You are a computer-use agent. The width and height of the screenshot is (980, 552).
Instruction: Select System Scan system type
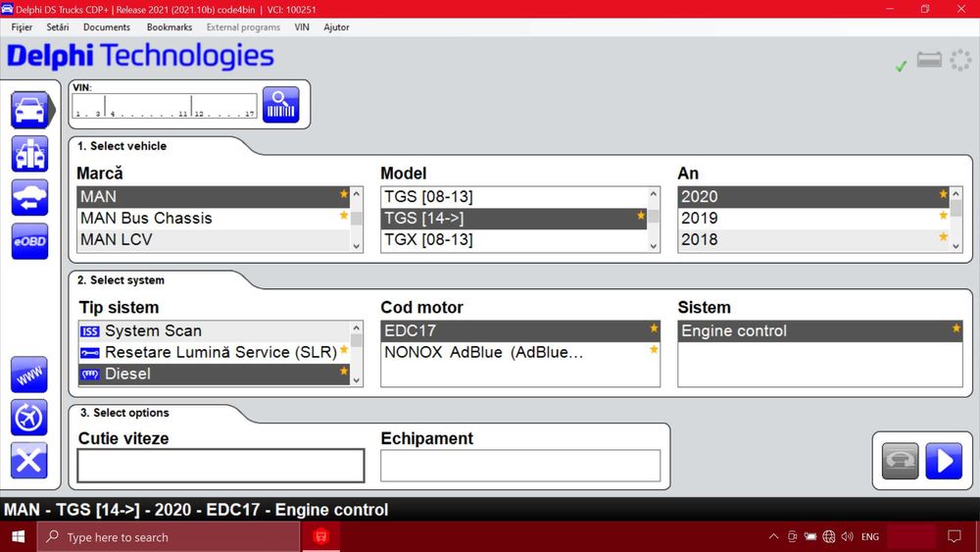tap(213, 330)
